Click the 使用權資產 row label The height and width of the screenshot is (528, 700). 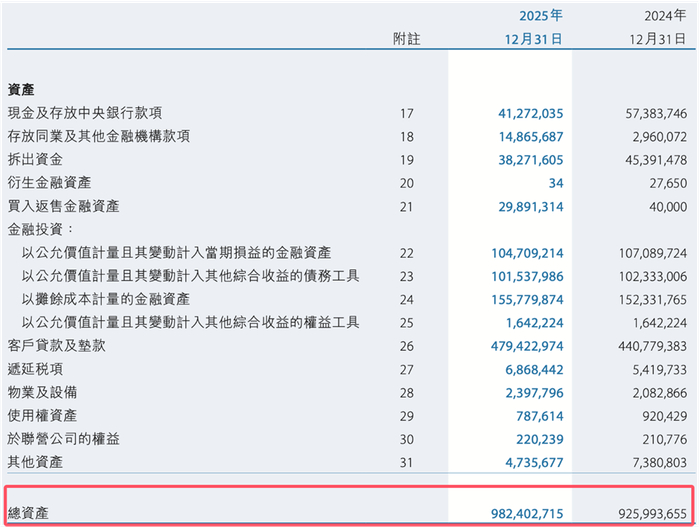click(x=42, y=416)
